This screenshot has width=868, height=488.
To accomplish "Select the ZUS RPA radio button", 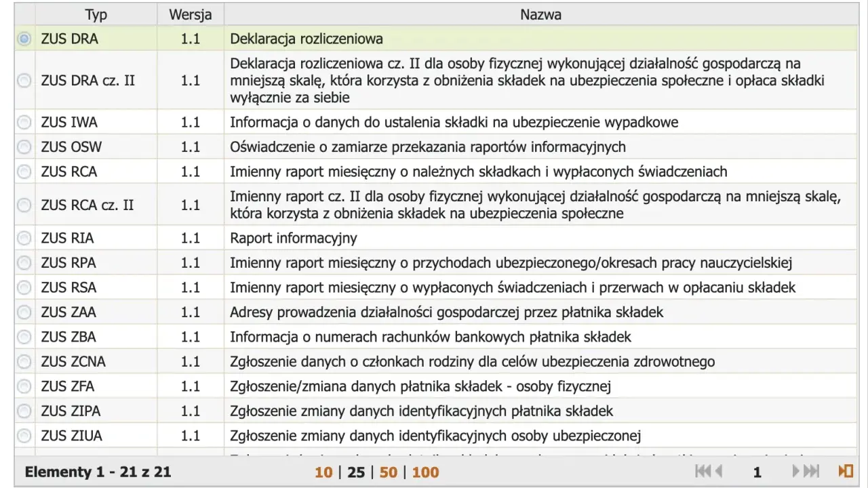I will (24, 263).
